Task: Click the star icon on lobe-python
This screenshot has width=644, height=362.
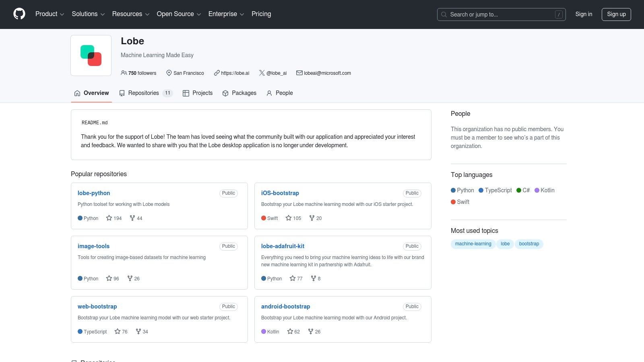Action: pos(109,218)
